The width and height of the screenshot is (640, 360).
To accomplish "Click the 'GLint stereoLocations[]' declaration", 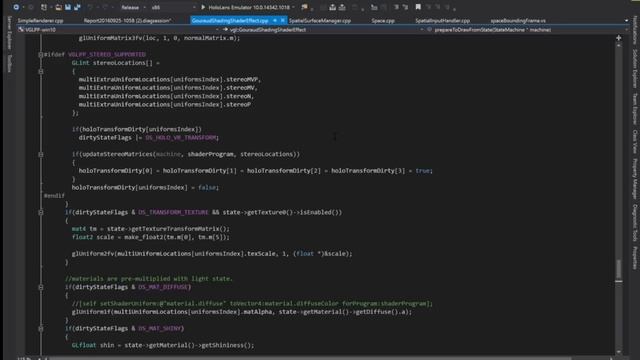I will pyautogui.click(x=116, y=63).
